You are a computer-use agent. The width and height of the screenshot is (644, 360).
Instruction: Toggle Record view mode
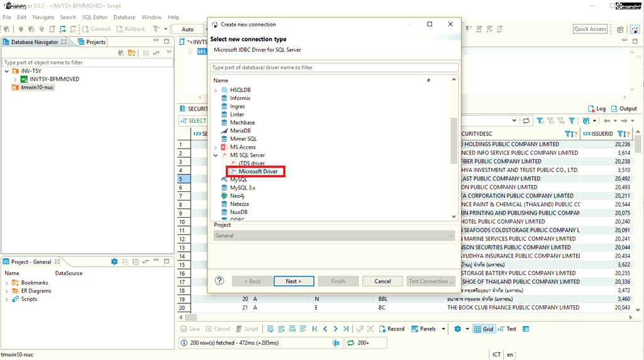[x=392, y=329]
